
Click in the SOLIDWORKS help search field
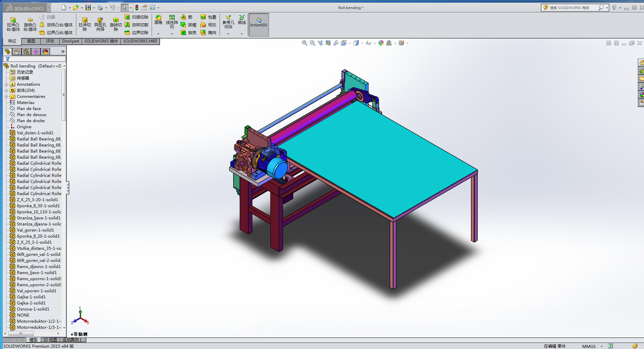pos(573,7)
